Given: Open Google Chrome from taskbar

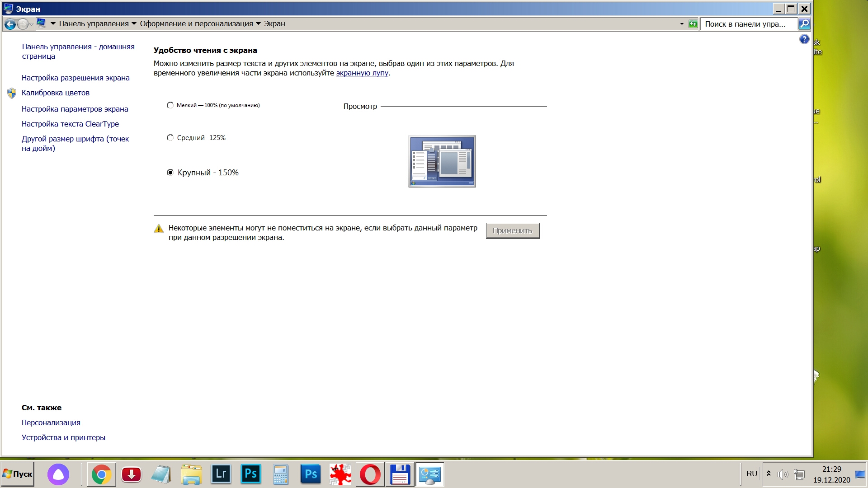Looking at the screenshot, I should click(x=101, y=474).
